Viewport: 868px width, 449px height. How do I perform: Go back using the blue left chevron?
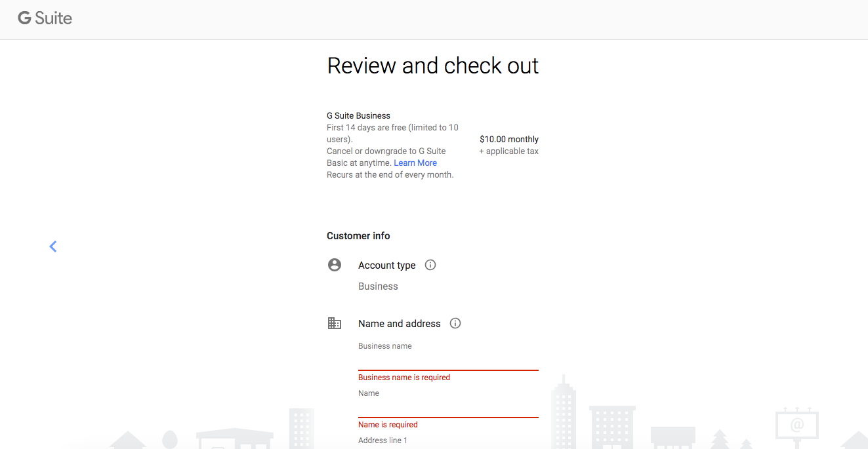click(53, 246)
